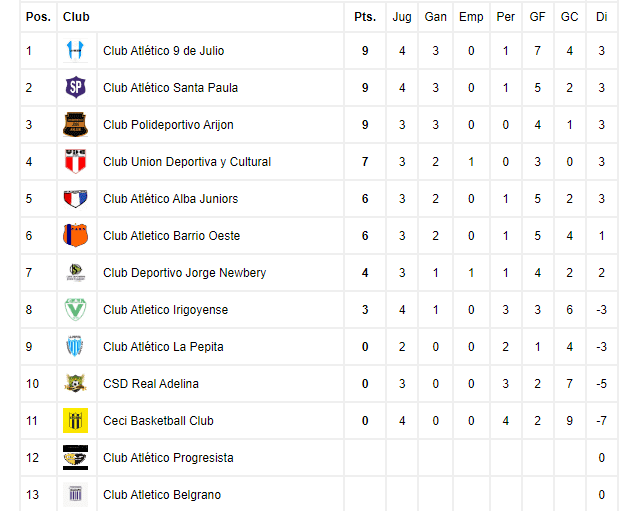Click the orange Barrio Oeste crest
637x511 pixels.
76,236
